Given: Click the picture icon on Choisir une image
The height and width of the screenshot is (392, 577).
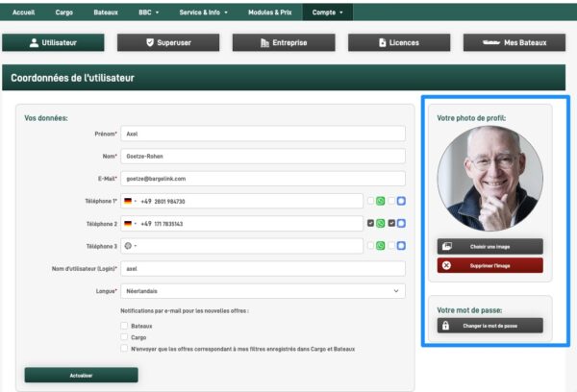Looking at the screenshot, I should (x=447, y=246).
